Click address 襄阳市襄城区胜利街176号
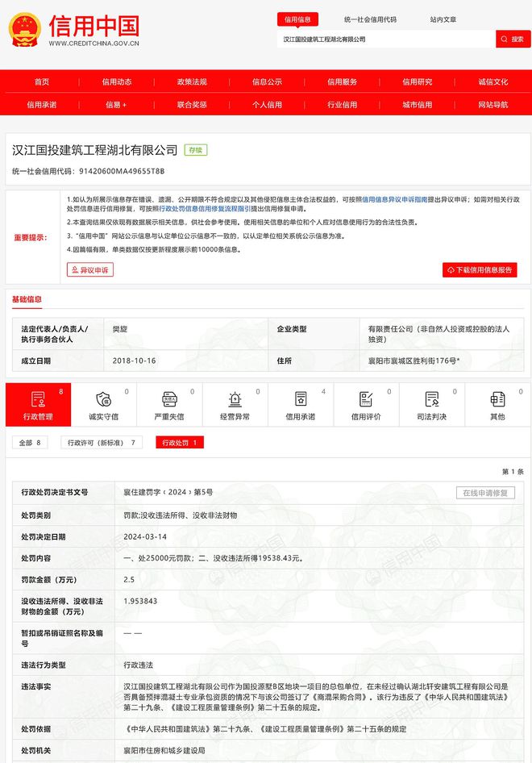Viewport: 532px width, 763px height. tap(414, 361)
